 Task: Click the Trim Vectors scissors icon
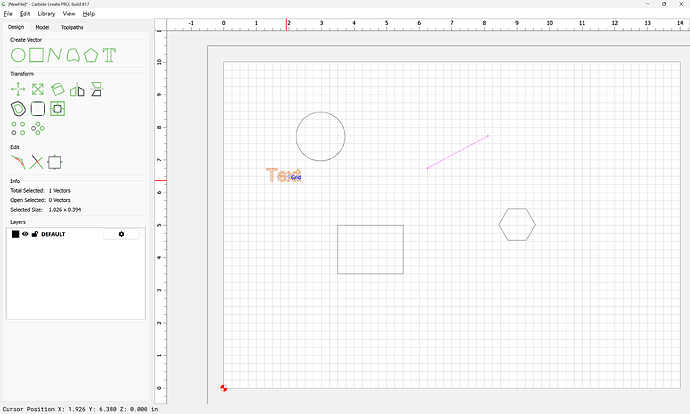click(x=37, y=162)
